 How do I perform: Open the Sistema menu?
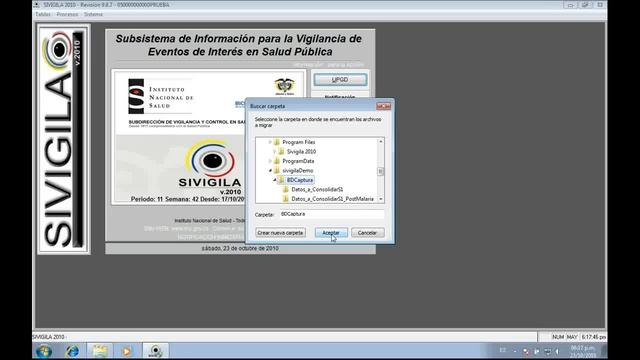coord(93,14)
